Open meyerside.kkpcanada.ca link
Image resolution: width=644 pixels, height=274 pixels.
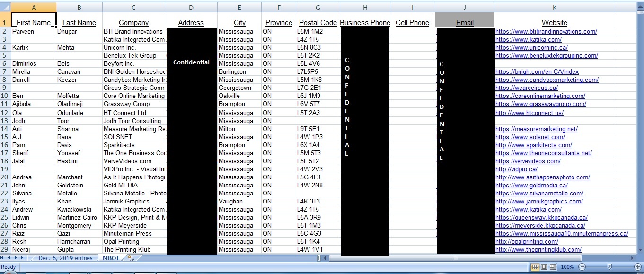[540, 226]
